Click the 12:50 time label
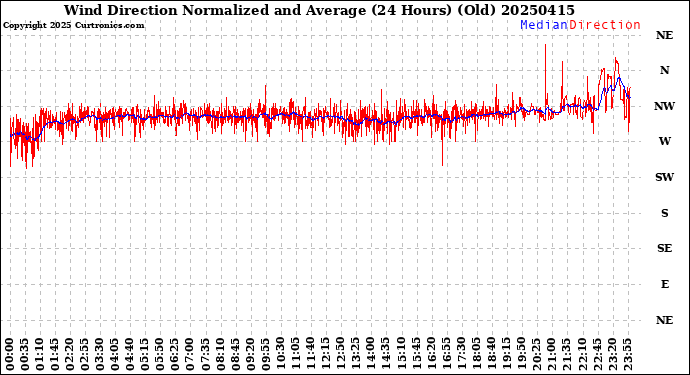Image resolution: width=690 pixels, height=375 pixels. pos(341,354)
